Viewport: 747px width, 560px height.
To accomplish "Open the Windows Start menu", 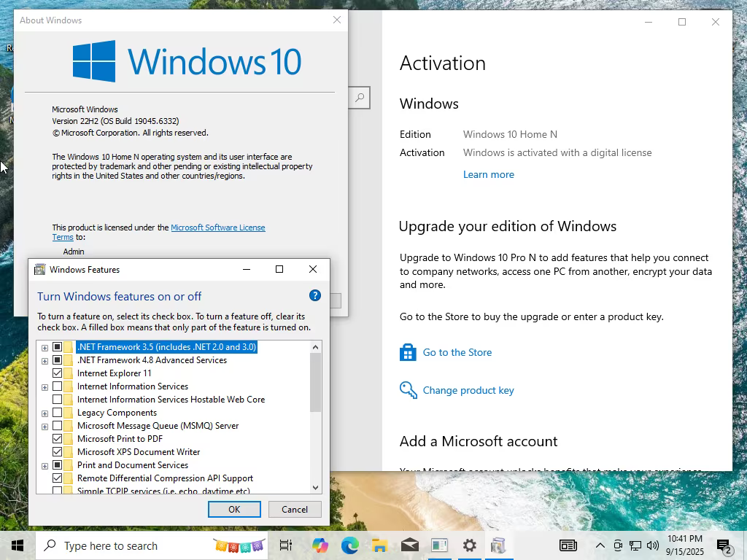I will coord(18,545).
